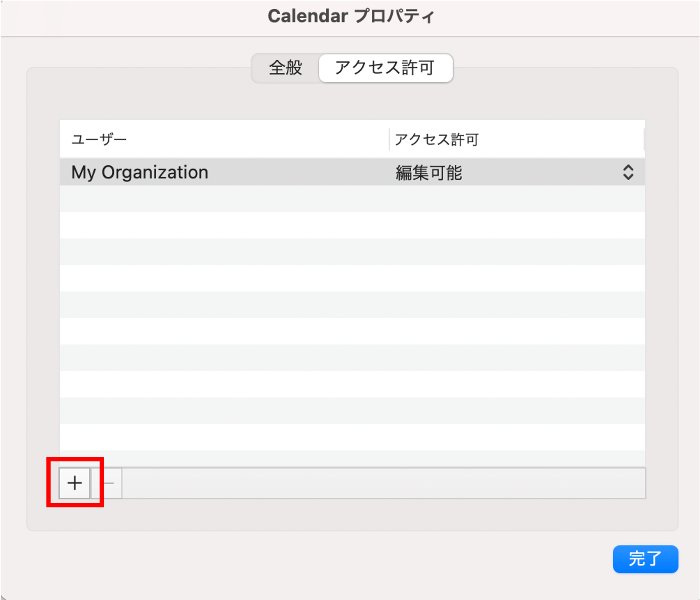This screenshot has width=700, height=600.
Task: Click the bottom-most empty striped table row
Action: 352,459
